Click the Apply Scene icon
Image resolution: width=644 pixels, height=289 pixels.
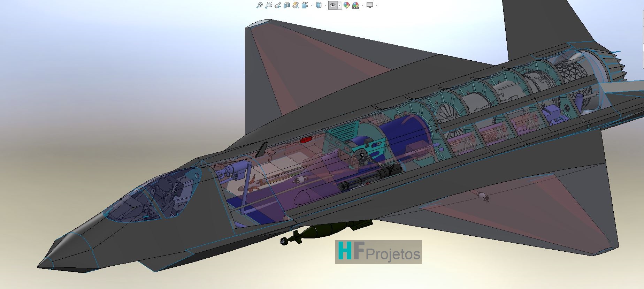point(356,5)
